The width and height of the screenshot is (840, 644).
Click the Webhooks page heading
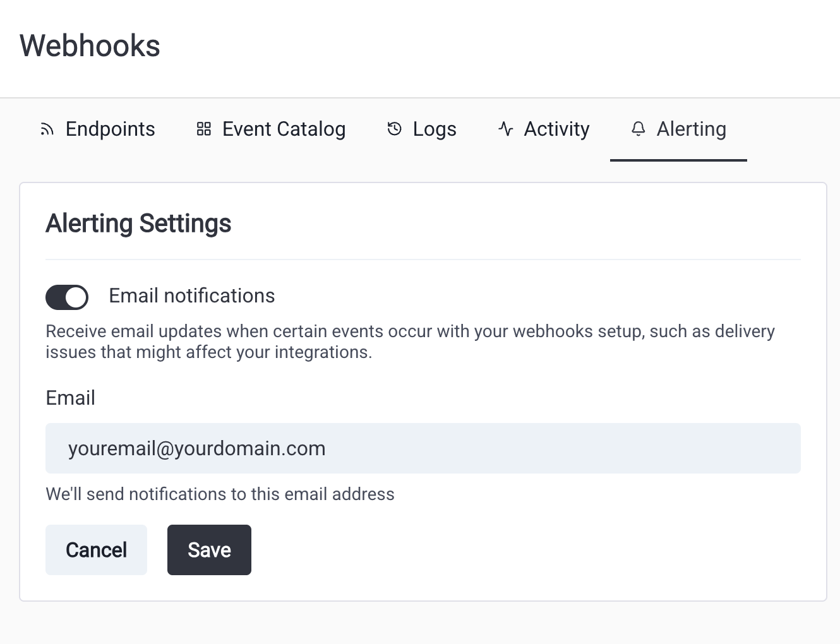click(90, 46)
